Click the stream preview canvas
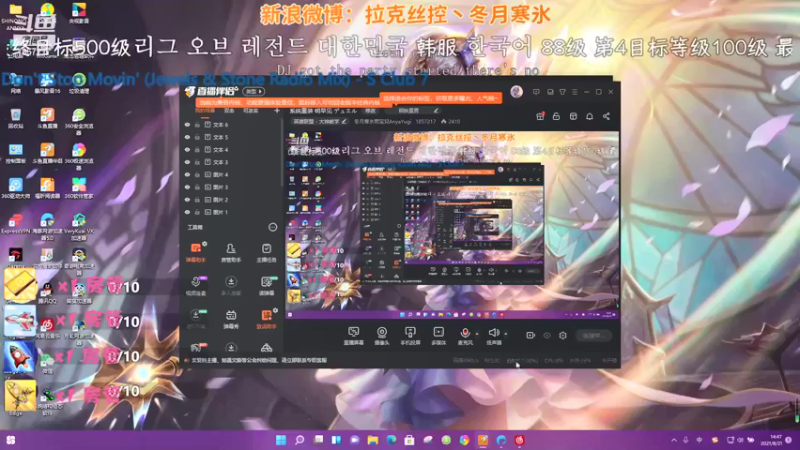 [x=453, y=226]
